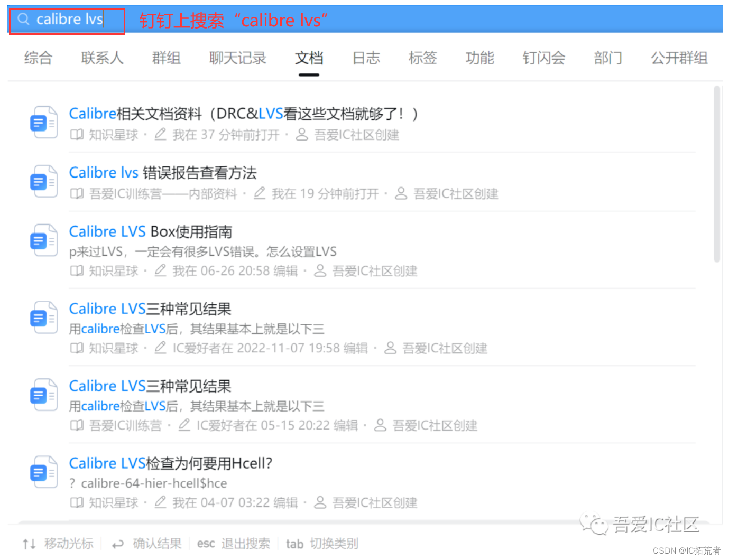Switch to the 钉闪会 tab

tap(544, 58)
